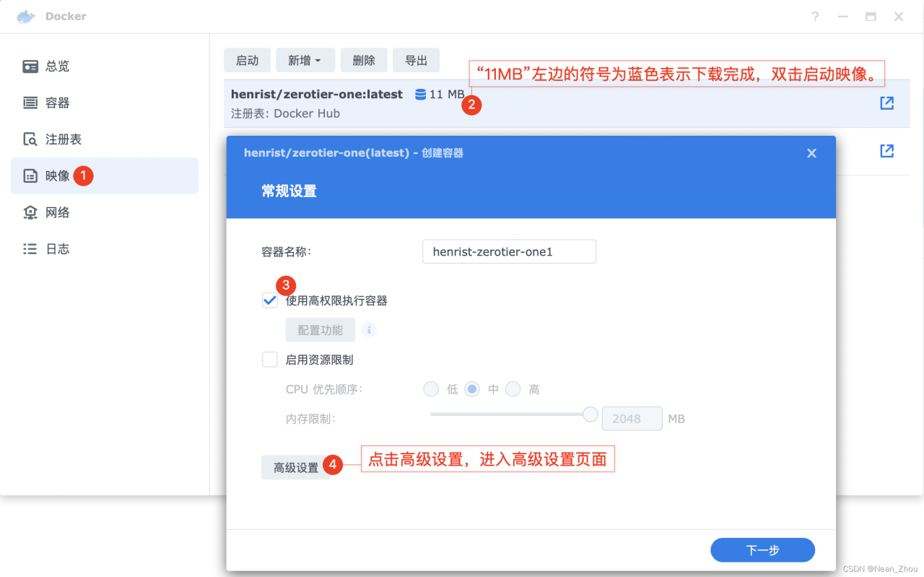This screenshot has height=577, width=924.
Task: Open the help question mark icon
Action: [x=815, y=16]
